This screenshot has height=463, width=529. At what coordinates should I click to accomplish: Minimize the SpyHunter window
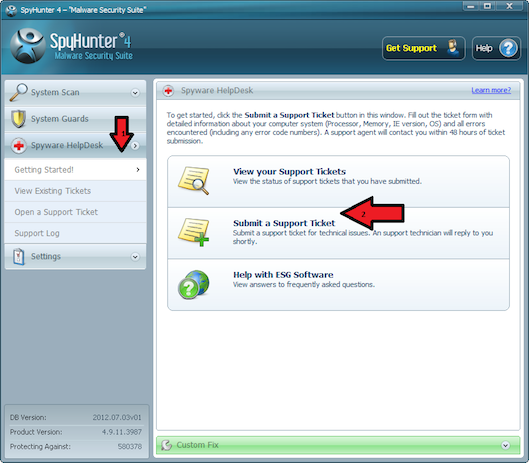[x=471, y=6]
